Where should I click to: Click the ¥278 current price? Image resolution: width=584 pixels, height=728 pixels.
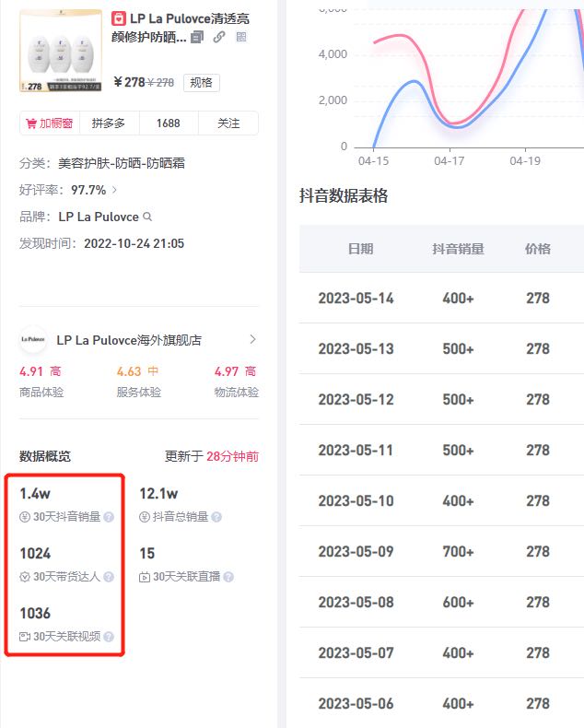click(130, 82)
